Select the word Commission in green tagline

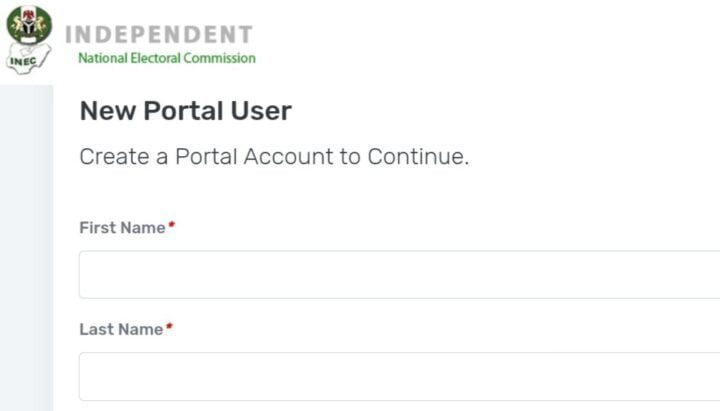[x=219, y=58]
